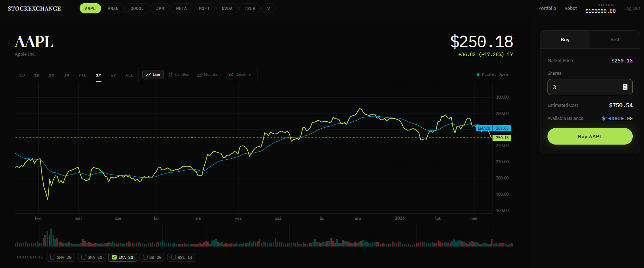The height and width of the screenshot is (268, 644).
Task: Select the GOOGL ticker pill
Action: click(137, 8)
